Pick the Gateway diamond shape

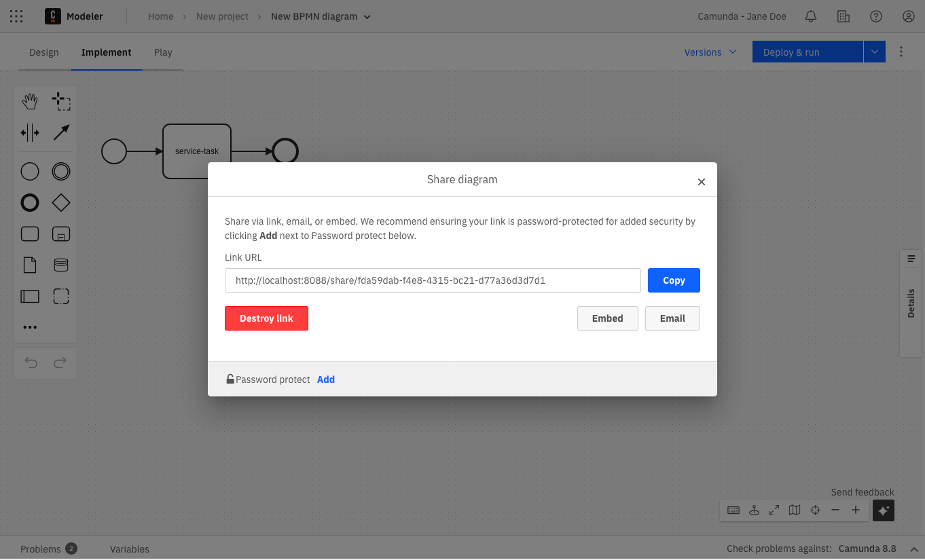tap(61, 202)
